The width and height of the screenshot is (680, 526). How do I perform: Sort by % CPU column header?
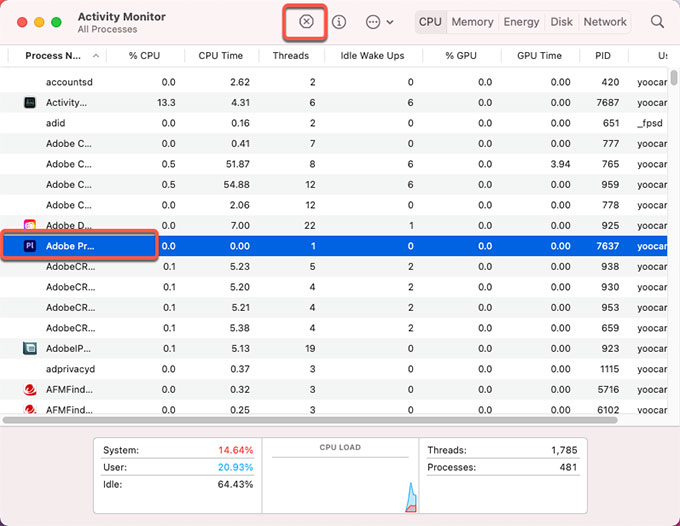coord(147,56)
